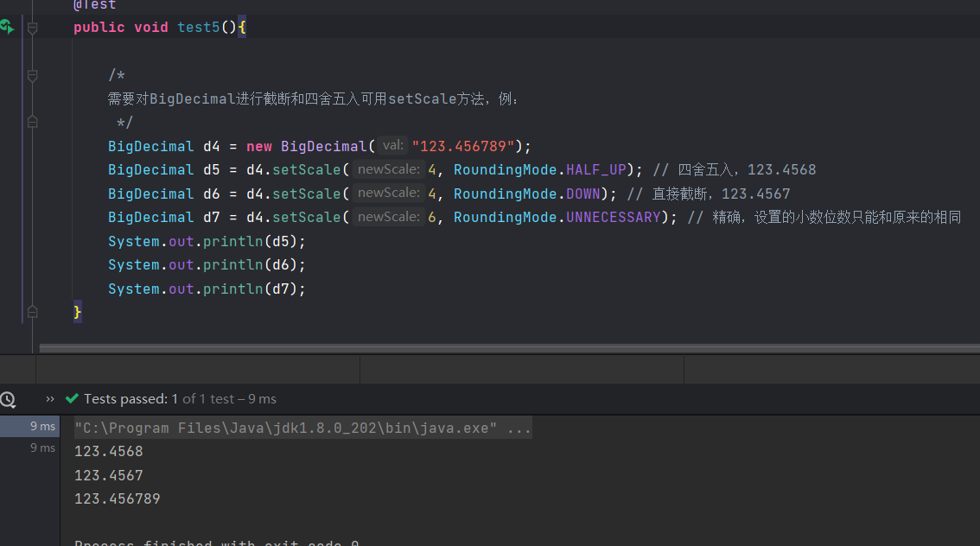This screenshot has height=546, width=980.
Task: Click the newScale hint on the d7 line
Action: pyautogui.click(x=389, y=217)
